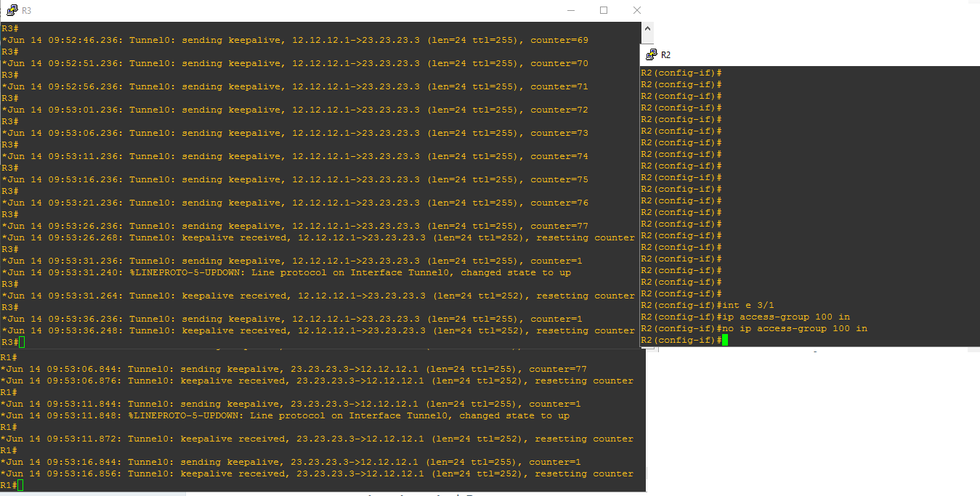980x496 pixels.
Task: Minimize the R3 terminal window
Action: click(x=570, y=10)
